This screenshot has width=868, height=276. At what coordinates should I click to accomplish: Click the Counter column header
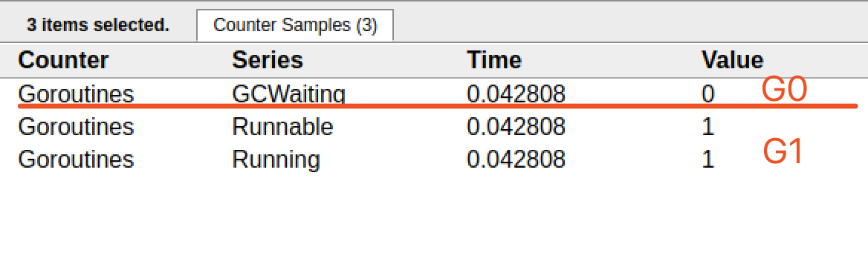pos(63,60)
